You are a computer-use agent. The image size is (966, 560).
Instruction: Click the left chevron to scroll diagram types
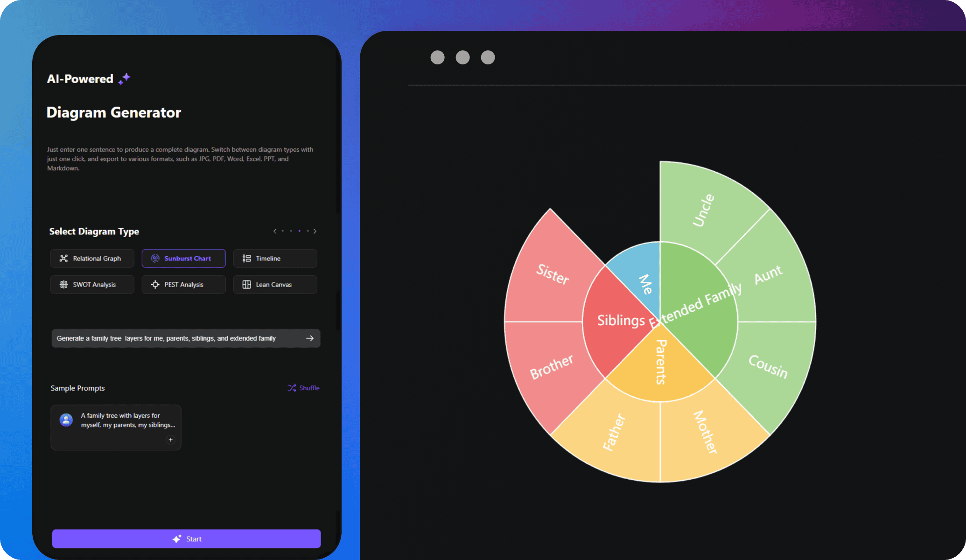pos(275,231)
